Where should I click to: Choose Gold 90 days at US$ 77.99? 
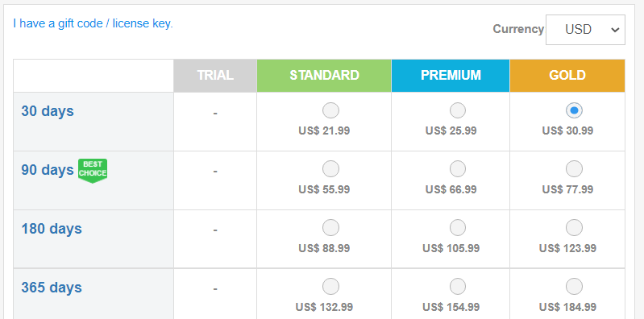coord(574,168)
